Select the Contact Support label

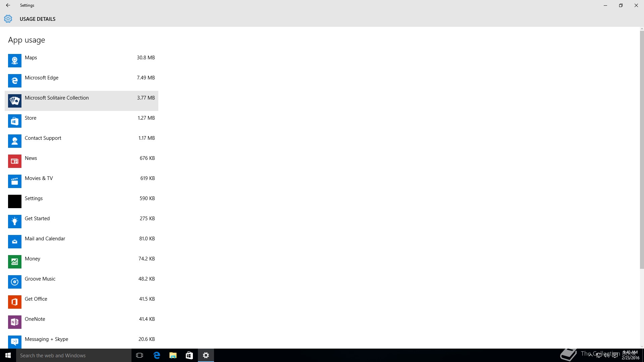click(43, 138)
